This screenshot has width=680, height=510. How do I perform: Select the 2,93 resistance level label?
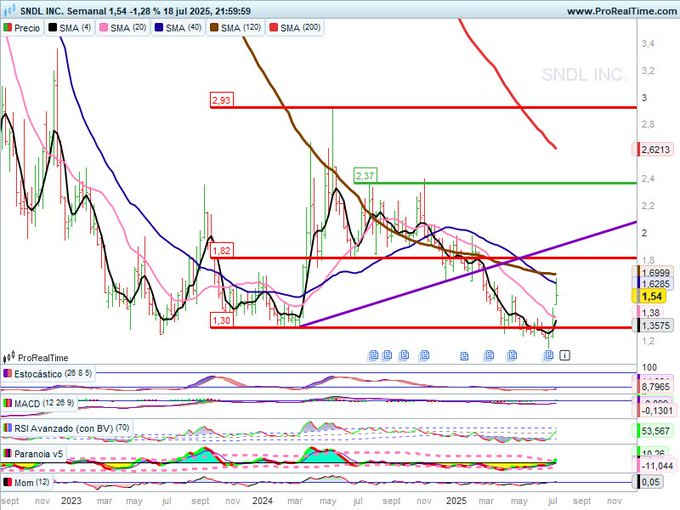221,100
